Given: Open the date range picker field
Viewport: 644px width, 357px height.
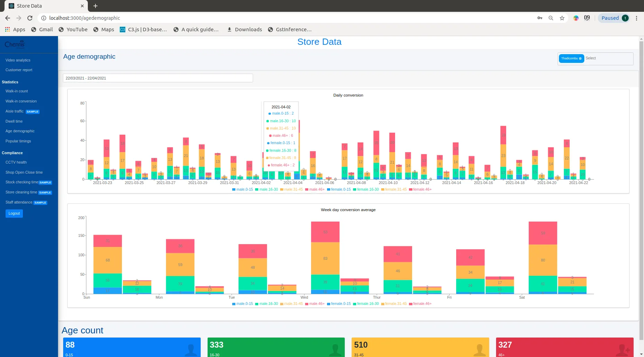Looking at the screenshot, I should point(158,78).
